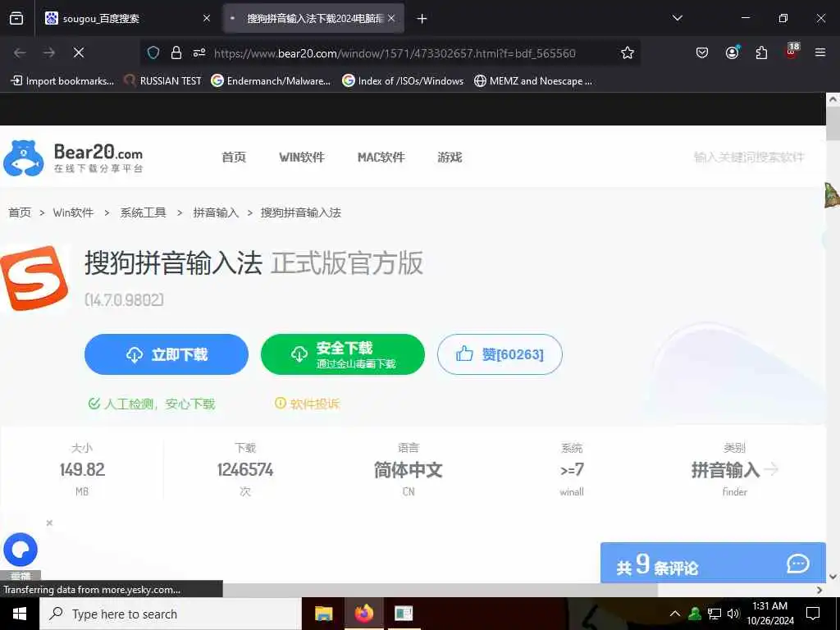Focus the 输入关键词搜索软件 search field
Viewport: 840px width, 630px height.
tap(749, 157)
